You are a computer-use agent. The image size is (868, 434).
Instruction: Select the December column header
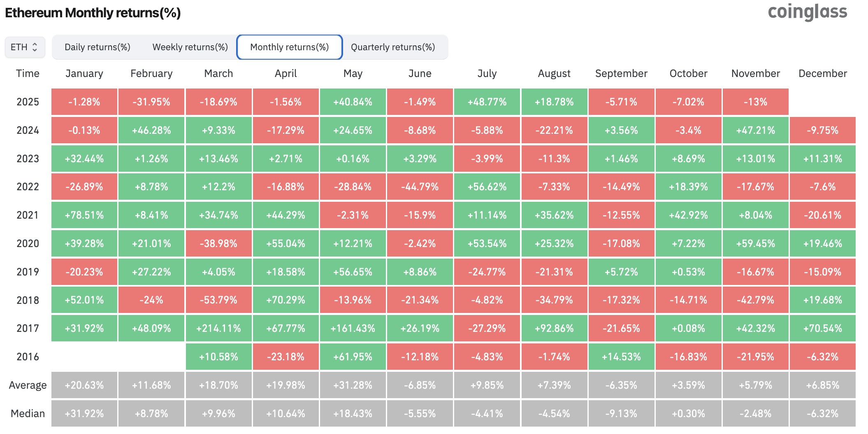pyautogui.click(x=822, y=73)
